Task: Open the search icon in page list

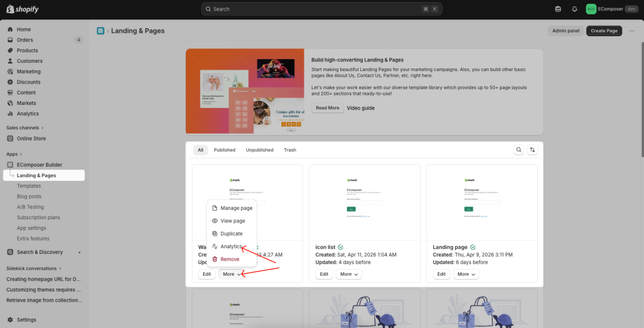Action: tap(519, 150)
